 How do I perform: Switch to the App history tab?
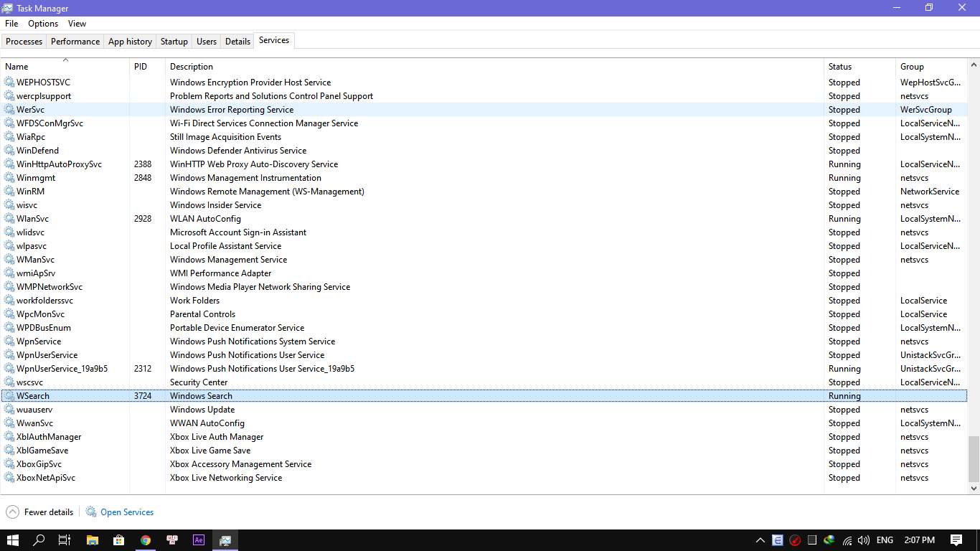coord(130,42)
